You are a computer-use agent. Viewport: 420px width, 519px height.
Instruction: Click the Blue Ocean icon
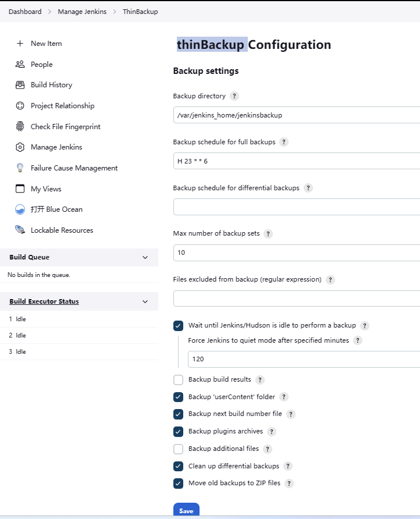click(20, 209)
